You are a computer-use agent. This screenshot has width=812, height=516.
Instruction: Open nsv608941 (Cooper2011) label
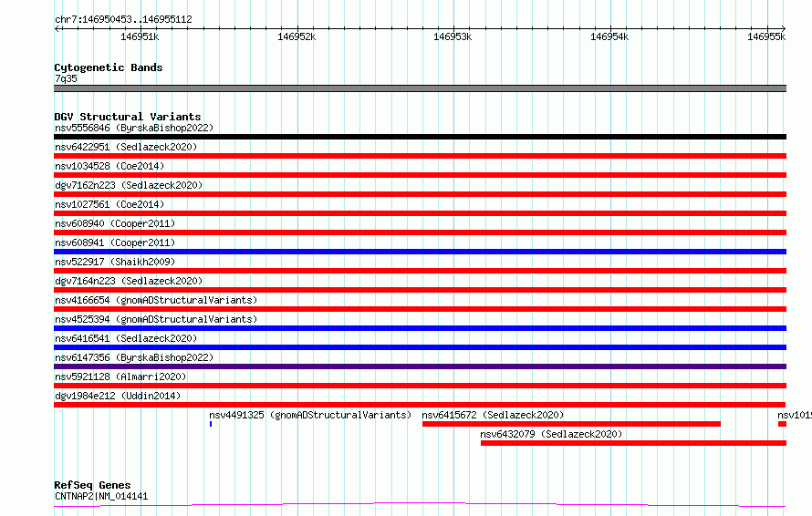[115, 243]
